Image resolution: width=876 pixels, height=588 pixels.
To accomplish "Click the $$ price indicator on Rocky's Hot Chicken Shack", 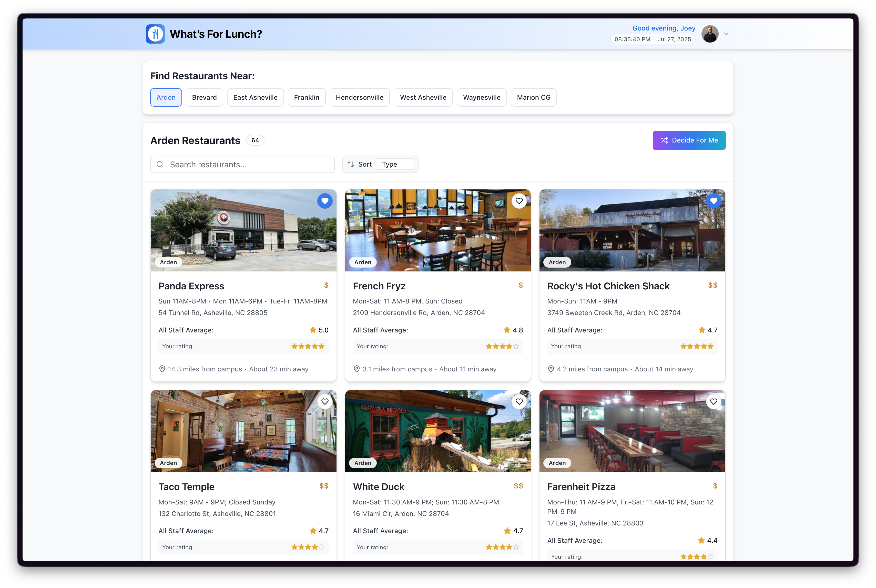I will 712,285.
